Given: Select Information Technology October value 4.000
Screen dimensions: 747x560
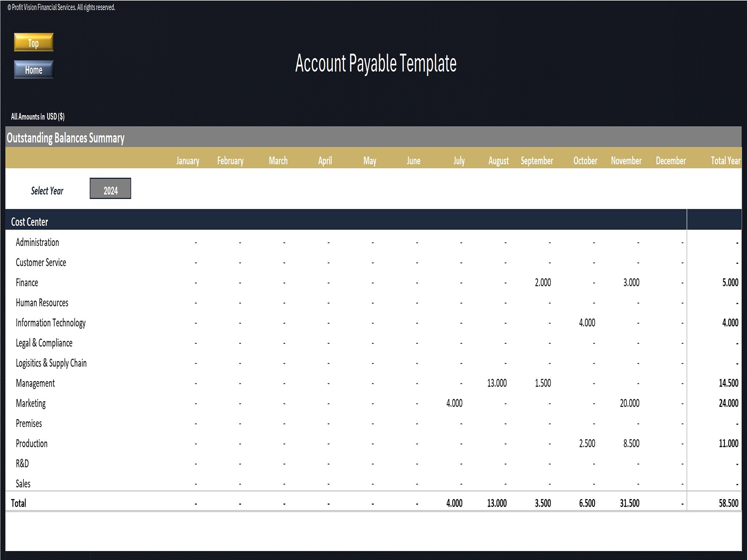Looking at the screenshot, I should [587, 323].
